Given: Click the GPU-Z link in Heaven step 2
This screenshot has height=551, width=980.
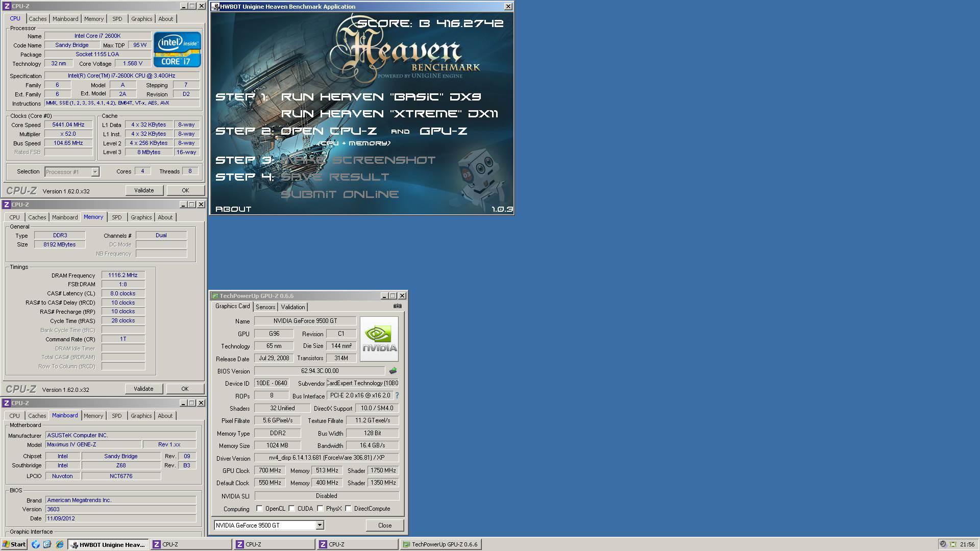Looking at the screenshot, I should click(443, 131).
